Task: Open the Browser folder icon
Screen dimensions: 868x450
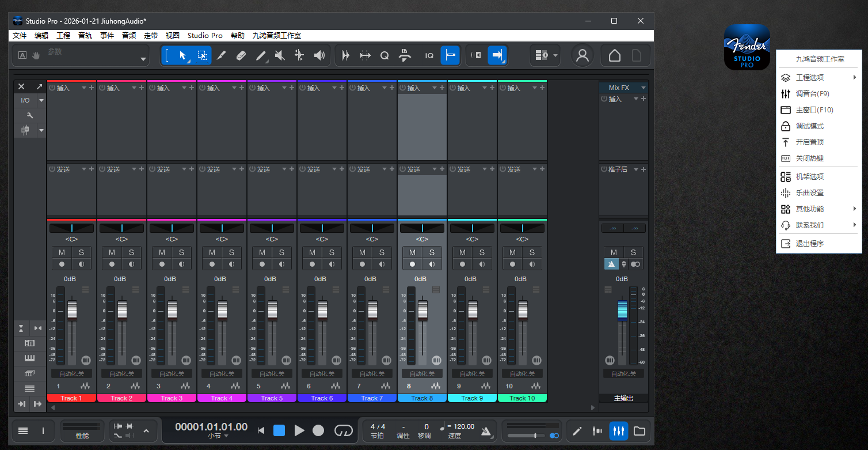Action: (639, 430)
